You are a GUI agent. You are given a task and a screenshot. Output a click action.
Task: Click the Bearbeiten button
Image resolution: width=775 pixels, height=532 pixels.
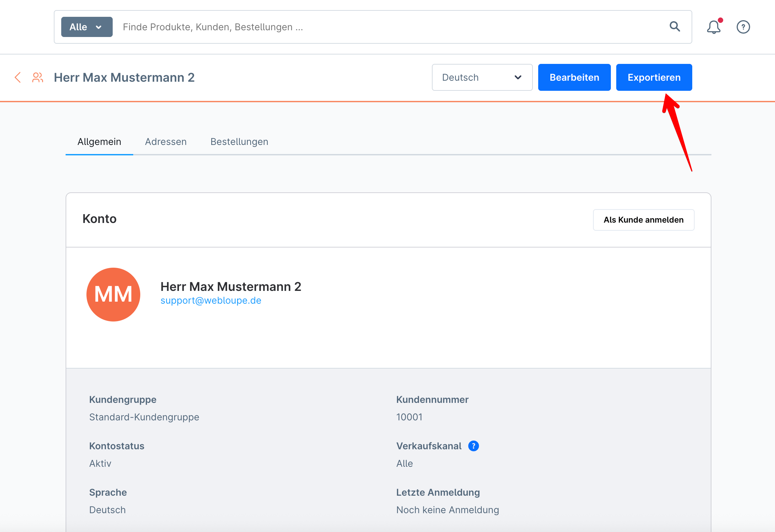point(574,77)
